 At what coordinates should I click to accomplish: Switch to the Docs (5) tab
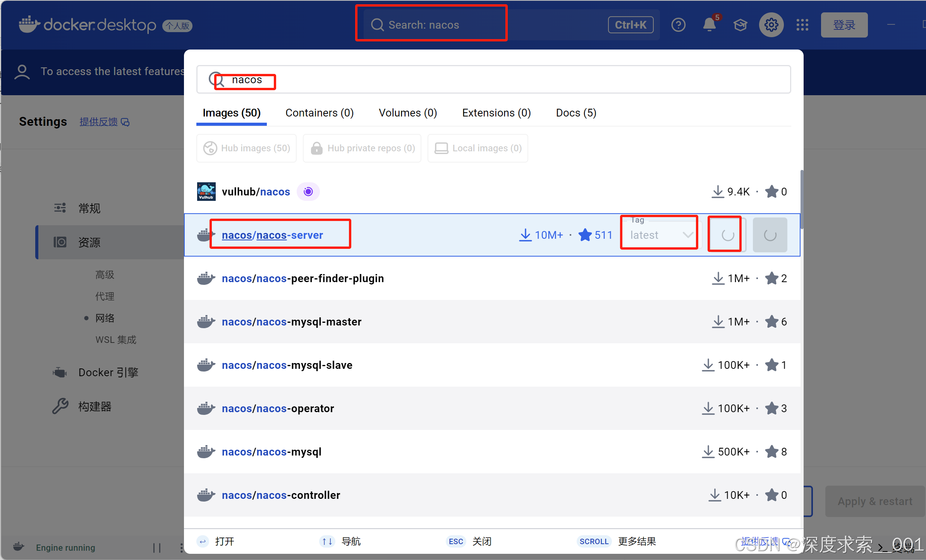tap(576, 113)
